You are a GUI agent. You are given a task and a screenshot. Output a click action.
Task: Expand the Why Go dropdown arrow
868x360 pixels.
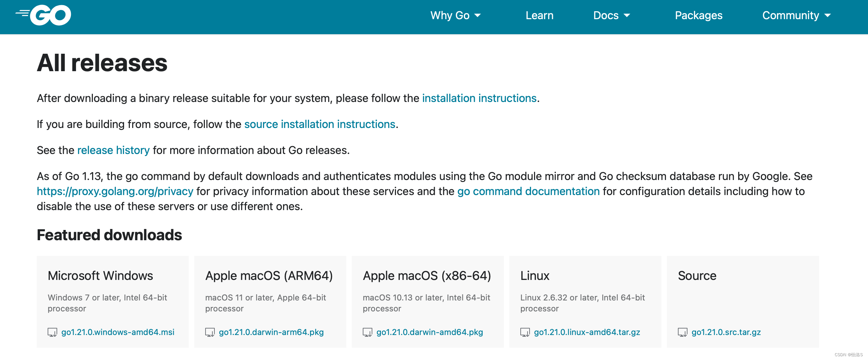[x=478, y=15]
